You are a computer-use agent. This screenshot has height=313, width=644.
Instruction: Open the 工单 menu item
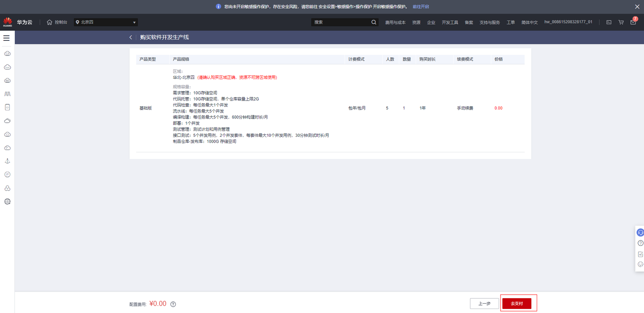point(511,22)
